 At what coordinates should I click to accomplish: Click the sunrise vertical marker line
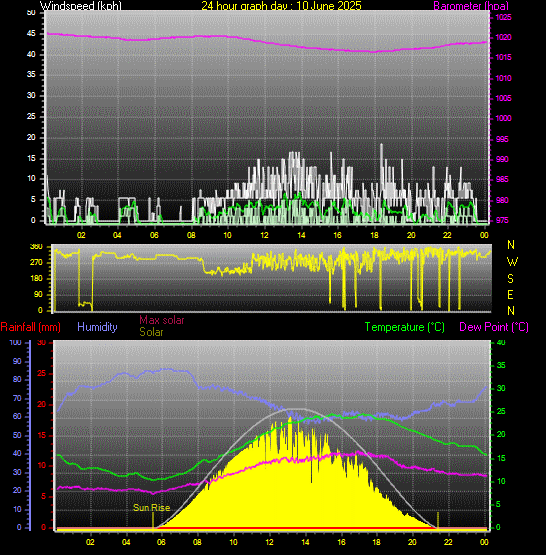153,521
